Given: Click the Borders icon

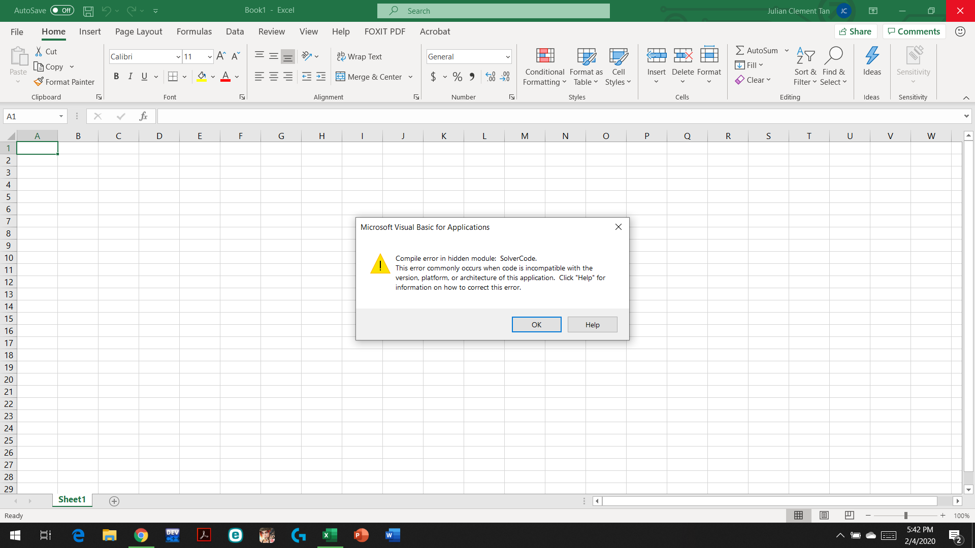Looking at the screenshot, I should pyautogui.click(x=173, y=77).
